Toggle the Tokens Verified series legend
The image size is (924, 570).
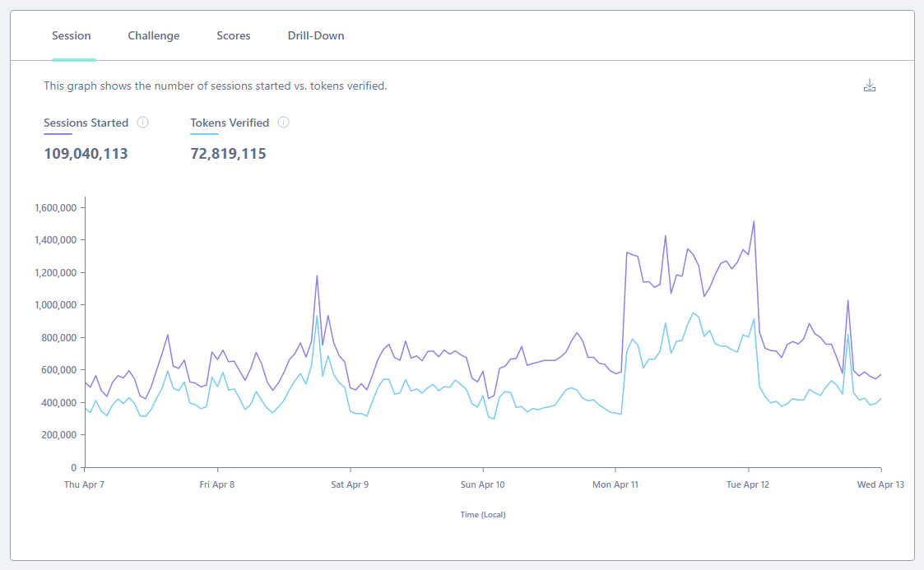[x=230, y=123]
